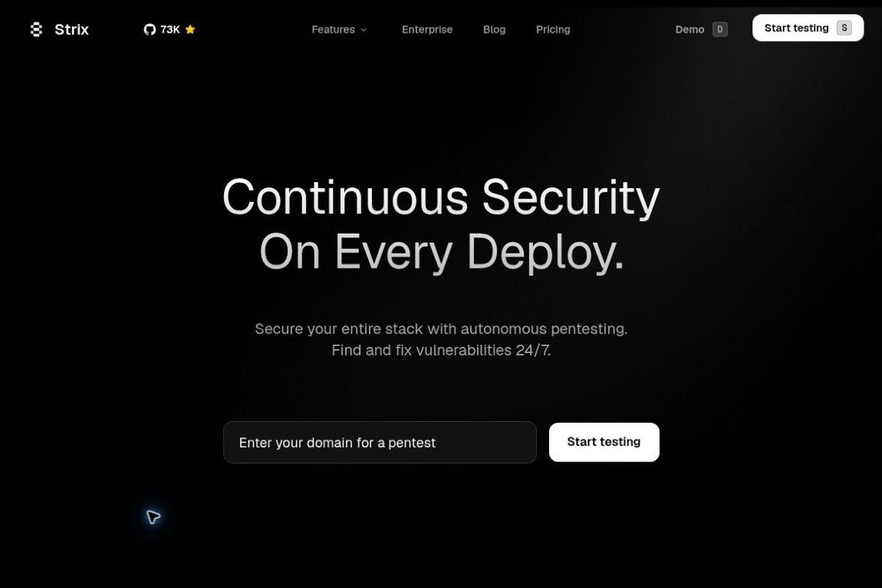Click the 'Secure your entire stack' subtitle line
This screenshot has width=882, height=588.
441,329
